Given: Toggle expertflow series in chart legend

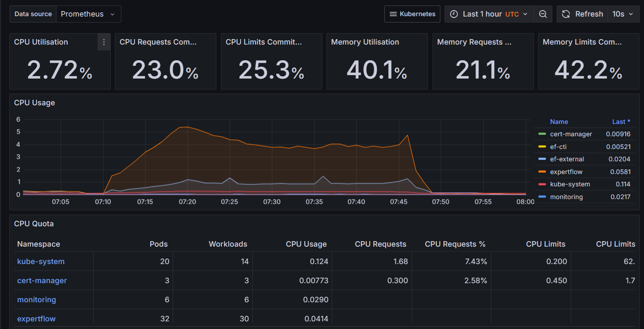Looking at the screenshot, I should [566, 172].
